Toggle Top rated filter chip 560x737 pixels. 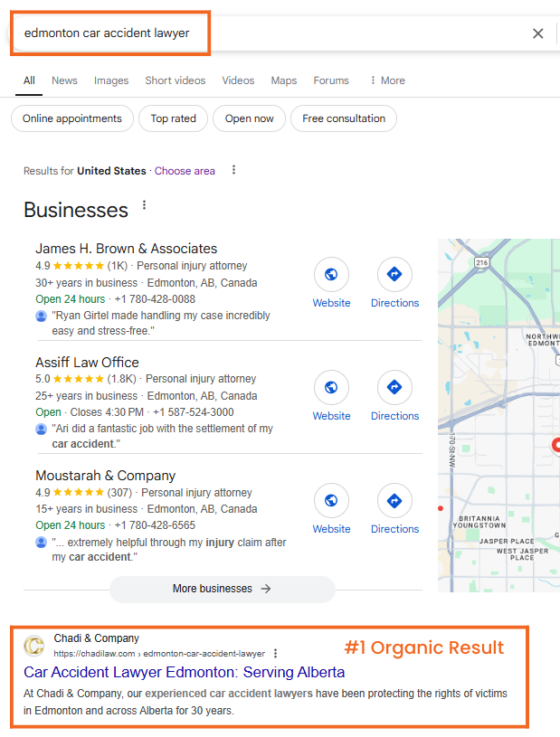coord(174,118)
